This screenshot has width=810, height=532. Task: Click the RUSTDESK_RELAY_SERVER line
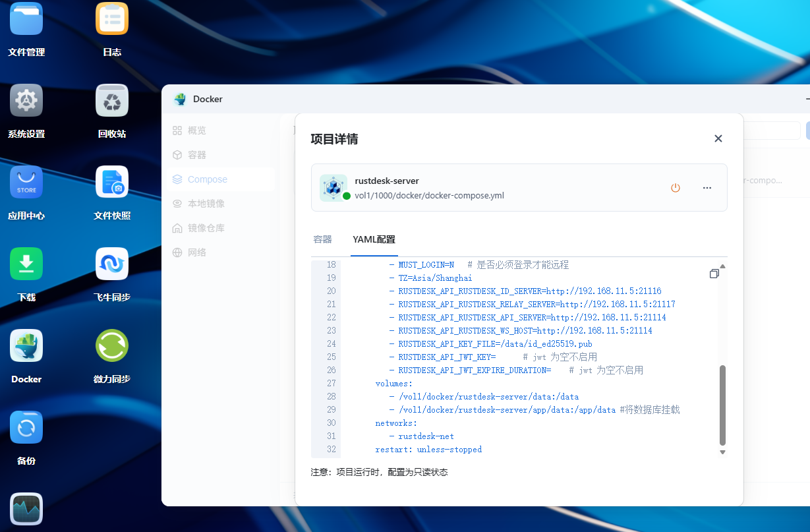pyautogui.click(x=532, y=304)
